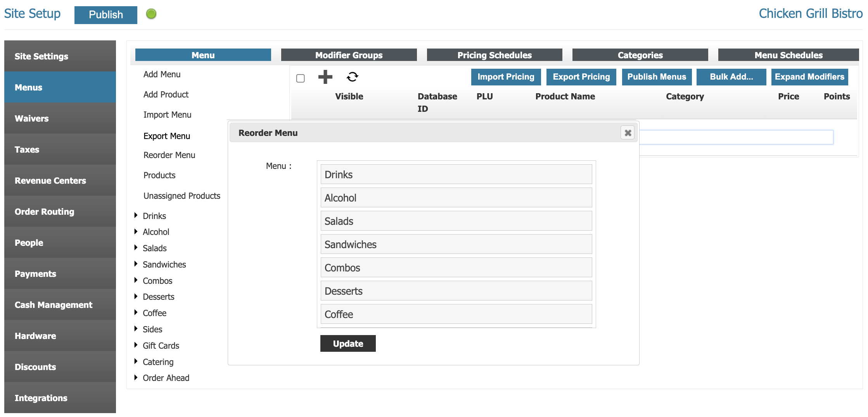Click the Reorder Menu link
The height and width of the screenshot is (417, 868).
coord(169,155)
